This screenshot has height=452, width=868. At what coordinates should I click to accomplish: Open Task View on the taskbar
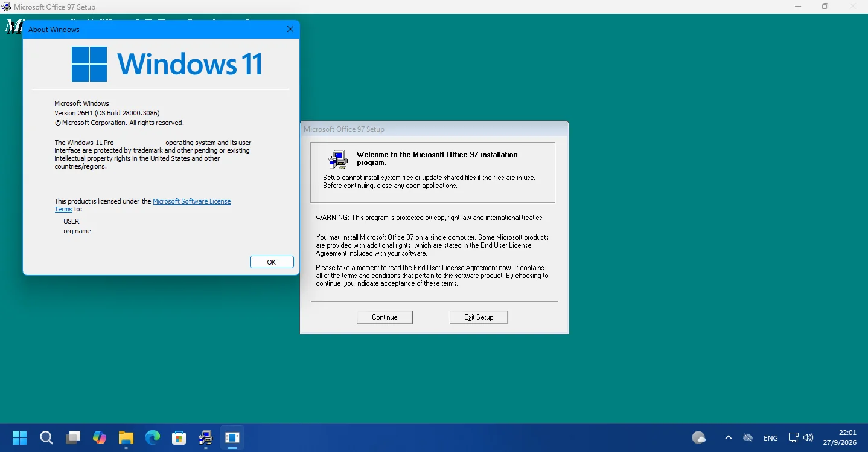coord(73,437)
